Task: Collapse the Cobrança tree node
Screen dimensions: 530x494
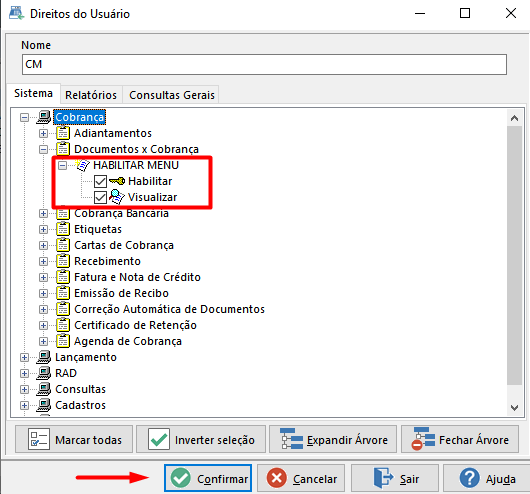Action: tap(24, 117)
